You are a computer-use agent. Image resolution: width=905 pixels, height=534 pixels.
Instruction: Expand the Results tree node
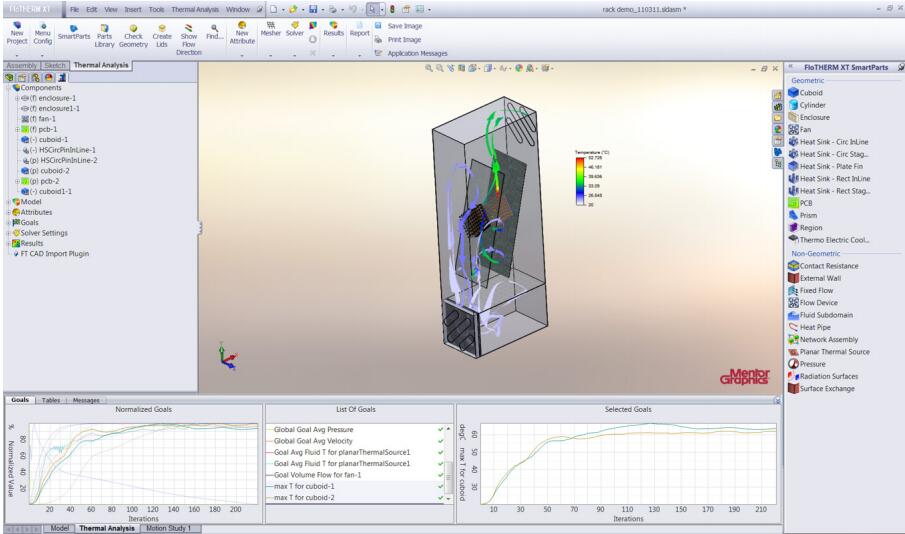click(x=8, y=243)
